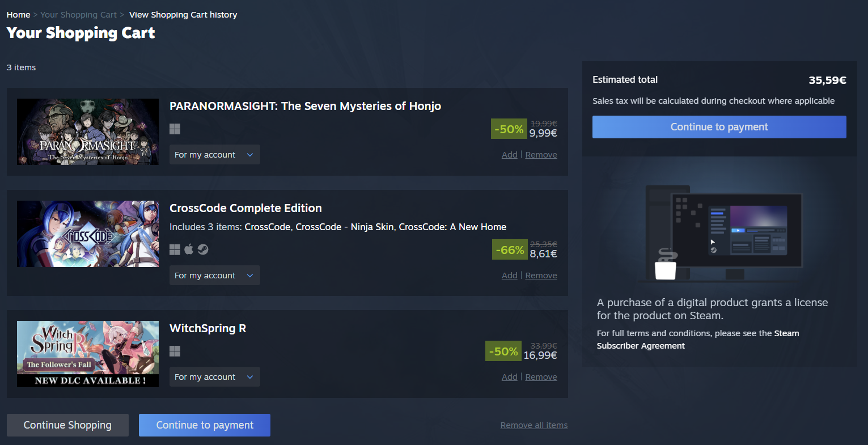This screenshot has height=445, width=868.
Task: Click the macOS Apple icon for CrossCode
Action: tap(189, 249)
